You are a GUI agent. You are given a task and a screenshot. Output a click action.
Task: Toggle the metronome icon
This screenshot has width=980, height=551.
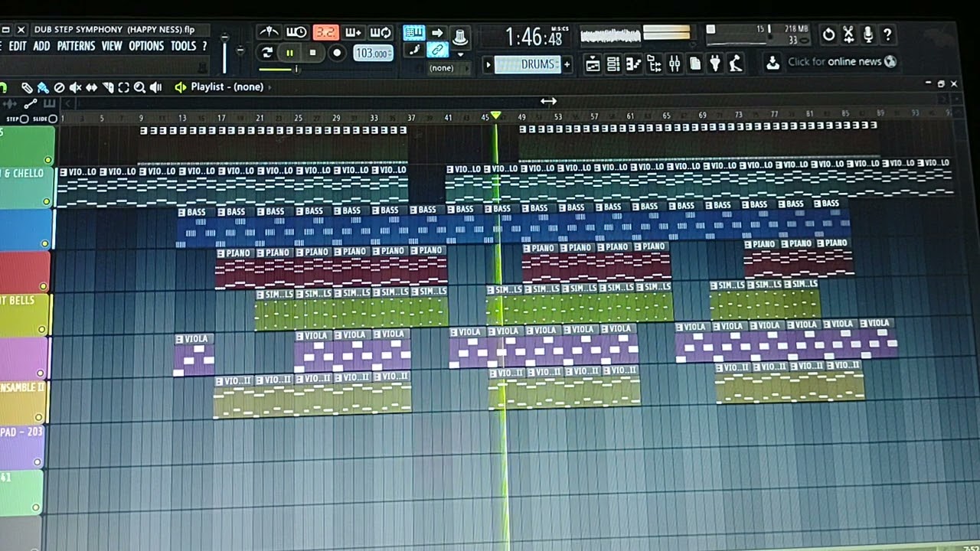[x=269, y=32]
